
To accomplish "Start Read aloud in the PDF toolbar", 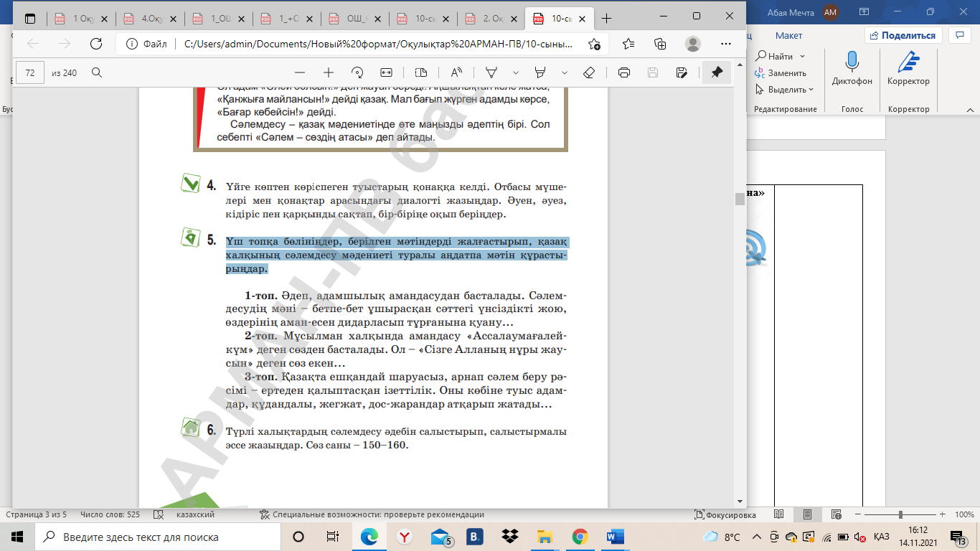I will tap(456, 72).
